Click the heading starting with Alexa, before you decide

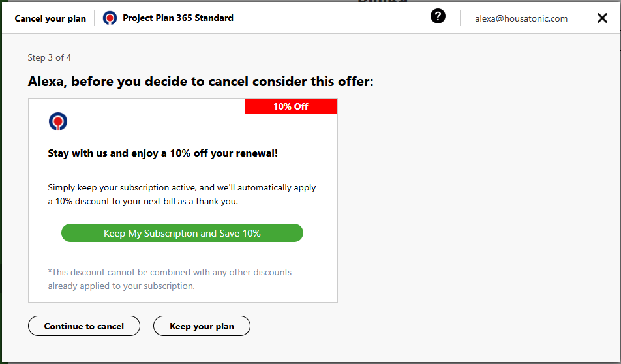click(x=200, y=81)
